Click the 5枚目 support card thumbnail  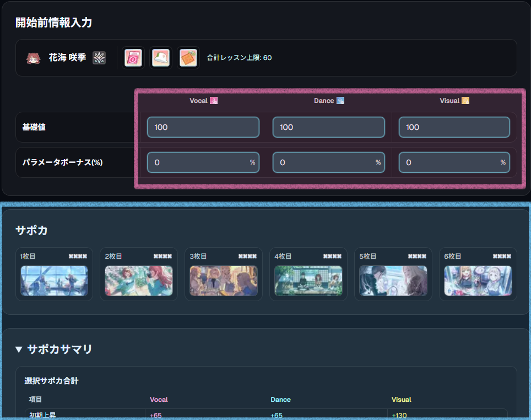(x=393, y=281)
